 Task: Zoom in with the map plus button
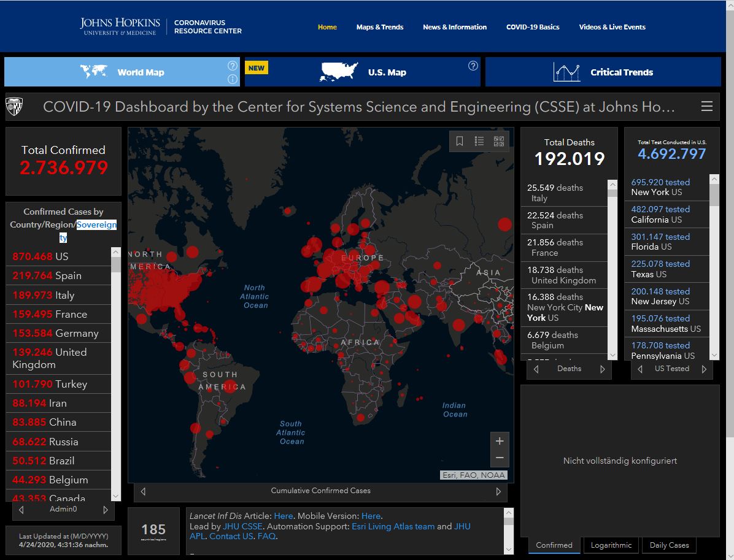pyautogui.click(x=500, y=441)
